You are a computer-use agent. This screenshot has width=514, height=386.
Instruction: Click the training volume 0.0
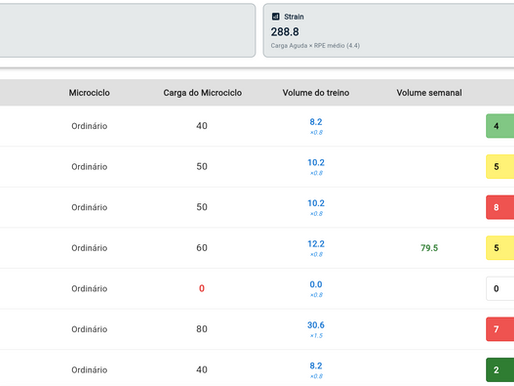click(x=316, y=284)
